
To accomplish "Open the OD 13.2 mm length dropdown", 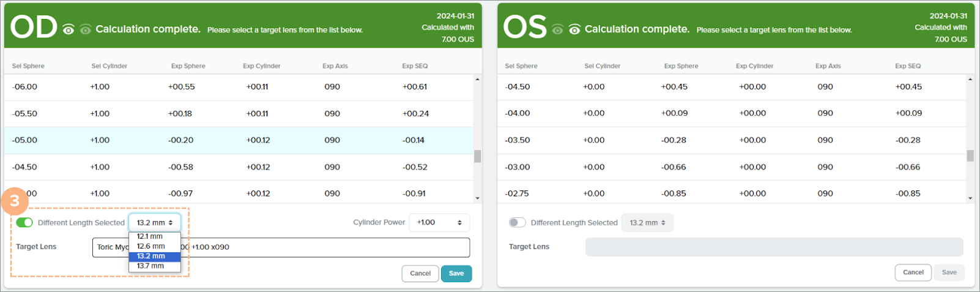I will click(154, 223).
